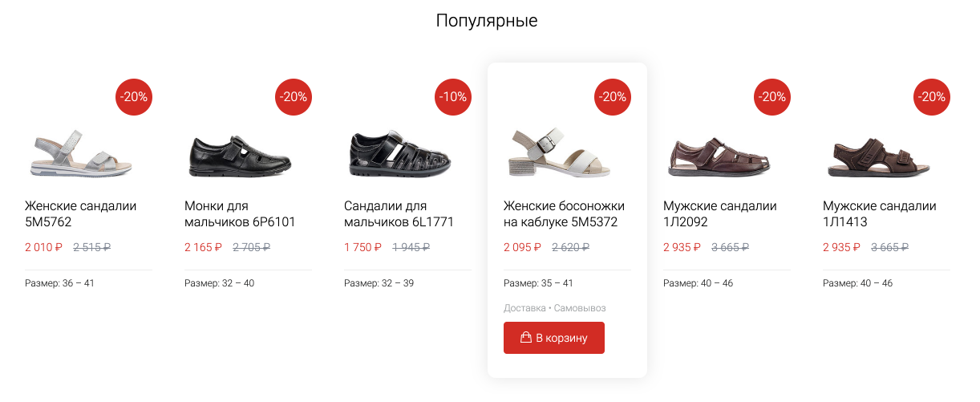Open the Женские сандалии 5М5762 product link
Screen dimensions: 980x402
pyautogui.click(x=80, y=213)
